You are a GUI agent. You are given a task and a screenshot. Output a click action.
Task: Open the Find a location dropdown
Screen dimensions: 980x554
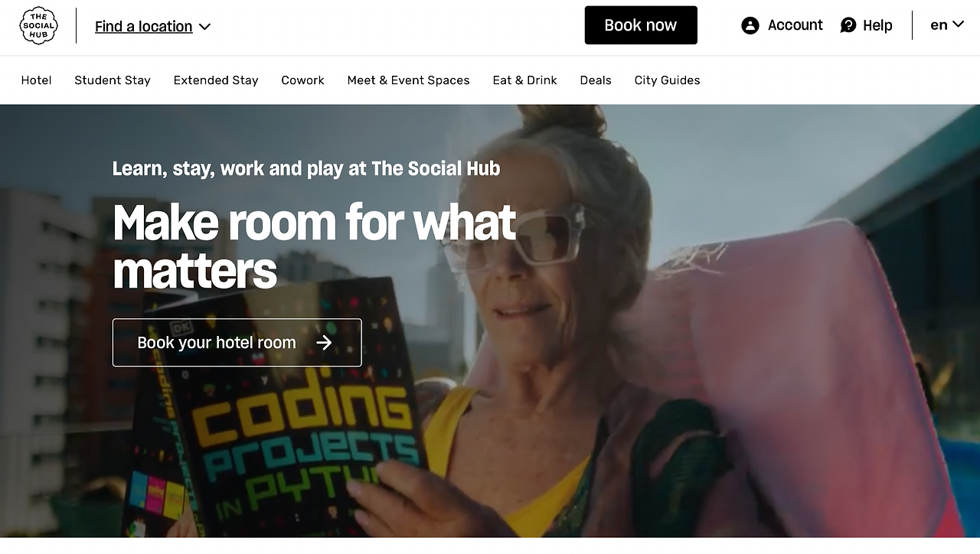152,26
